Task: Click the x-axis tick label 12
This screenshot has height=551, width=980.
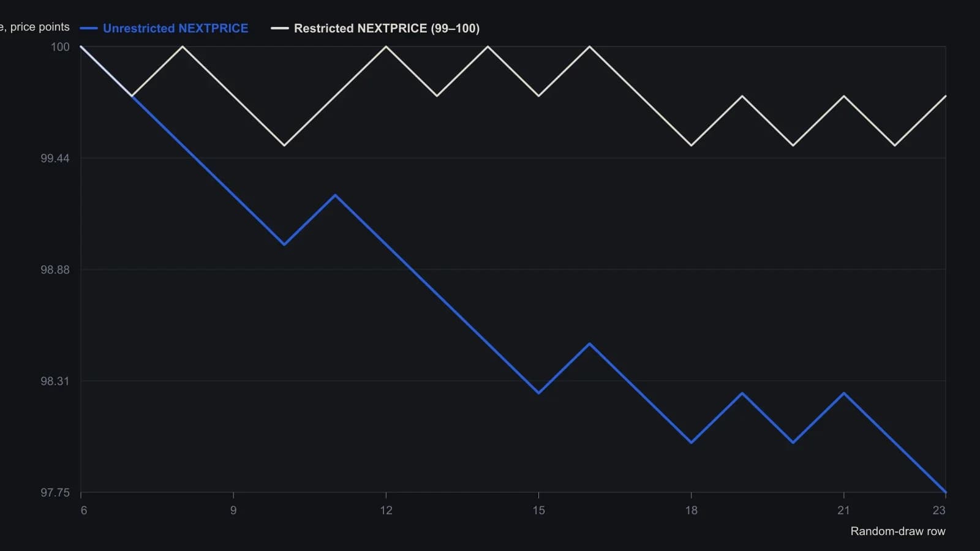Action: 386,511
